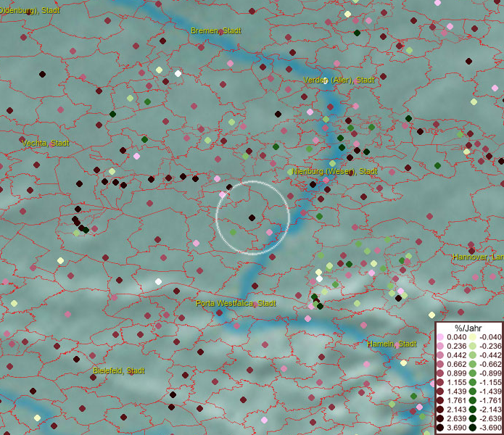Click the 'Verden (Aller), Stadt' map label
Screen dimensions: 504x435
click(x=339, y=80)
